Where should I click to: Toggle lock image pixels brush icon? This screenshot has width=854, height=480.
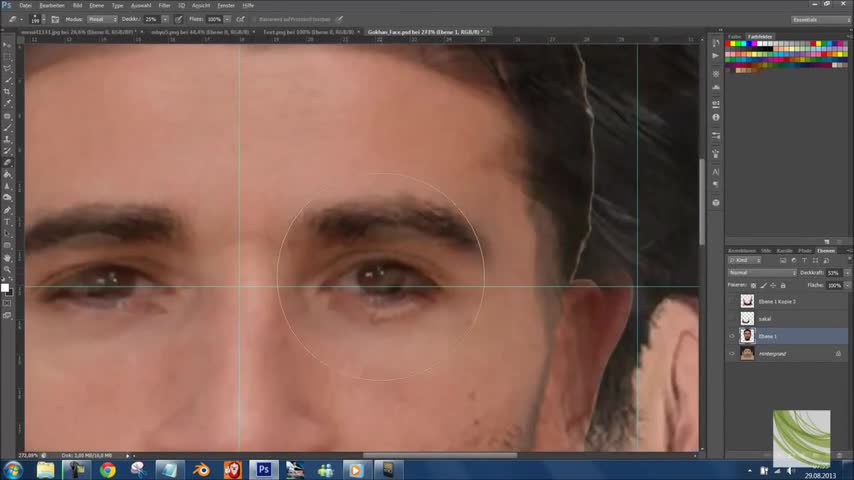pyautogui.click(x=764, y=285)
